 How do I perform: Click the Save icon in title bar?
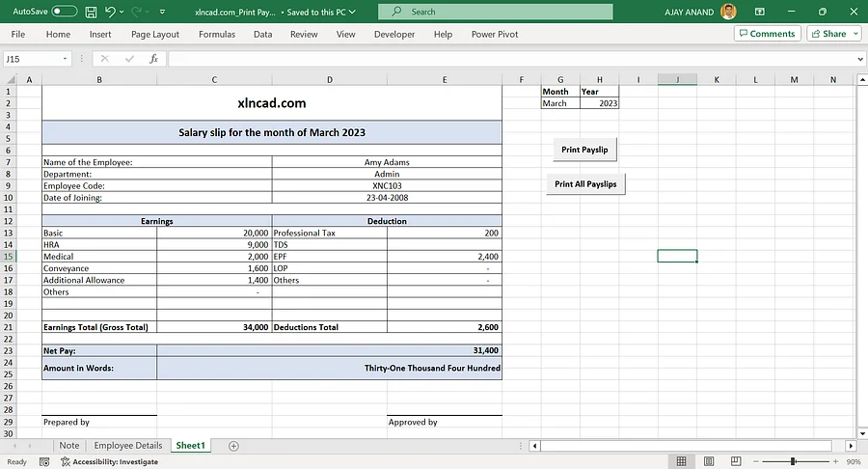(x=92, y=12)
